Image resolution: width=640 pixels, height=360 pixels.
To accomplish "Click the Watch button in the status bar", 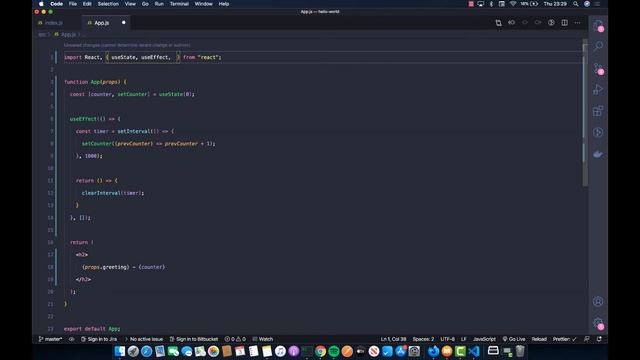I will pyautogui.click(x=263, y=339).
